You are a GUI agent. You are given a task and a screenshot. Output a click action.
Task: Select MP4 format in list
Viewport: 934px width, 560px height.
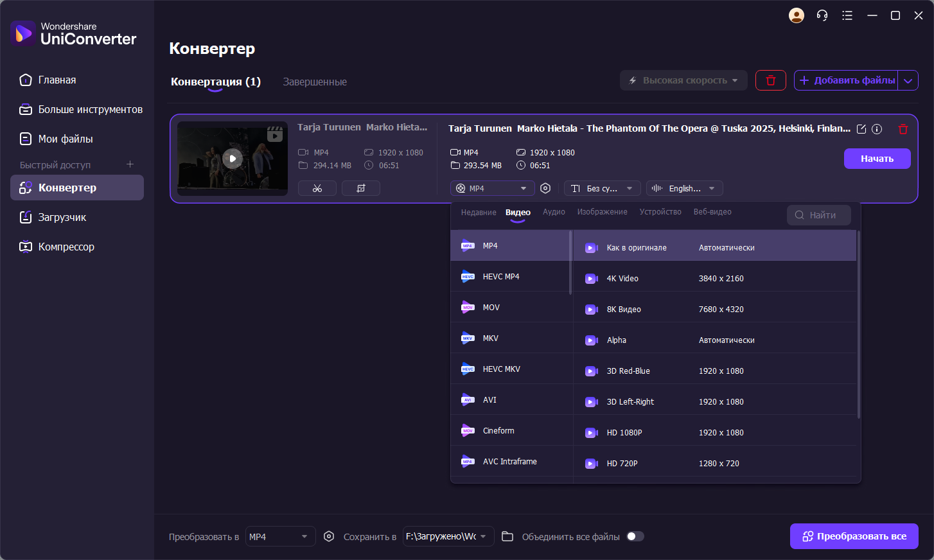(510, 245)
